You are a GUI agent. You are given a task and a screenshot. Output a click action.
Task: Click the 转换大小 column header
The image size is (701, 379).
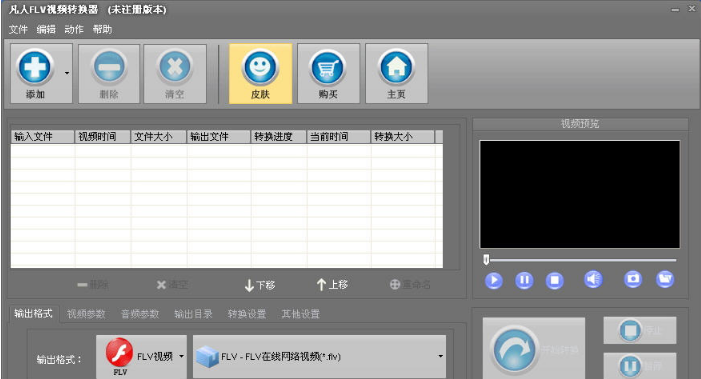pos(402,137)
